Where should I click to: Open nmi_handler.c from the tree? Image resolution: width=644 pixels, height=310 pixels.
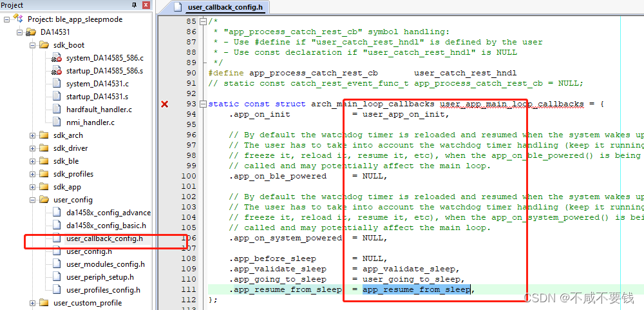click(x=90, y=122)
